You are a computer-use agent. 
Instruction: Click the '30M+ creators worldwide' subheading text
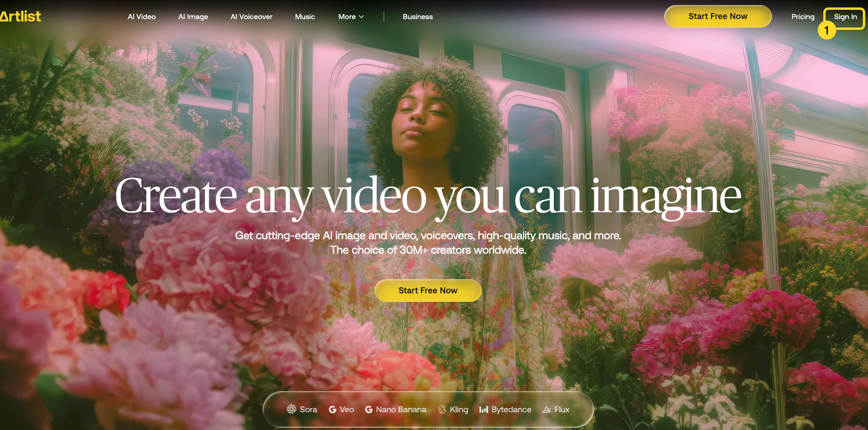click(x=428, y=250)
